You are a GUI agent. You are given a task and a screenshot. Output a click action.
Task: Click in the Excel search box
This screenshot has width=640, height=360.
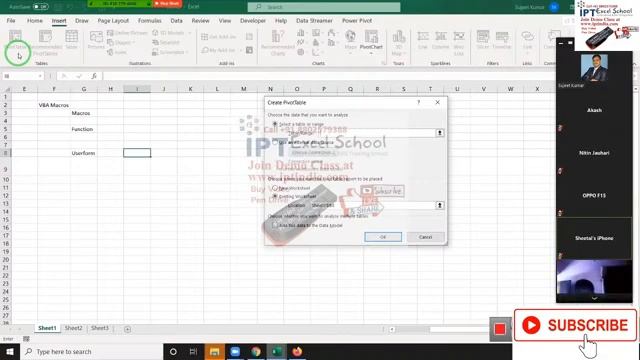coord(324,7)
